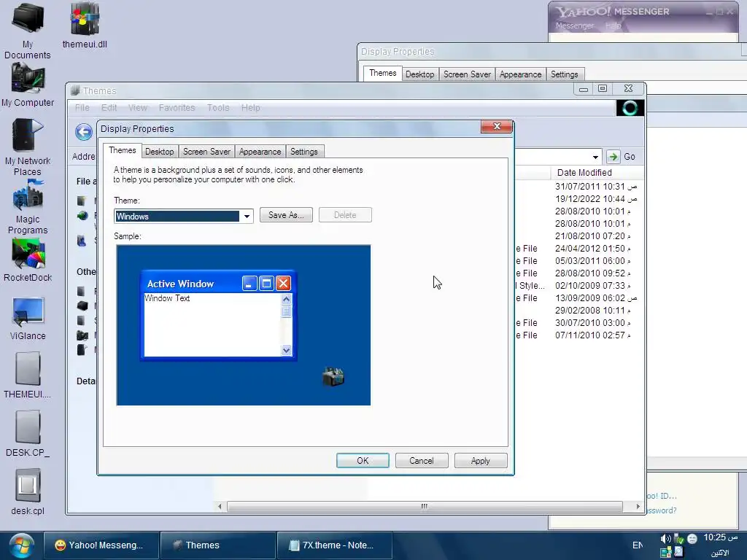
Task: Open the View menu in Themes window
Action: 138,108
